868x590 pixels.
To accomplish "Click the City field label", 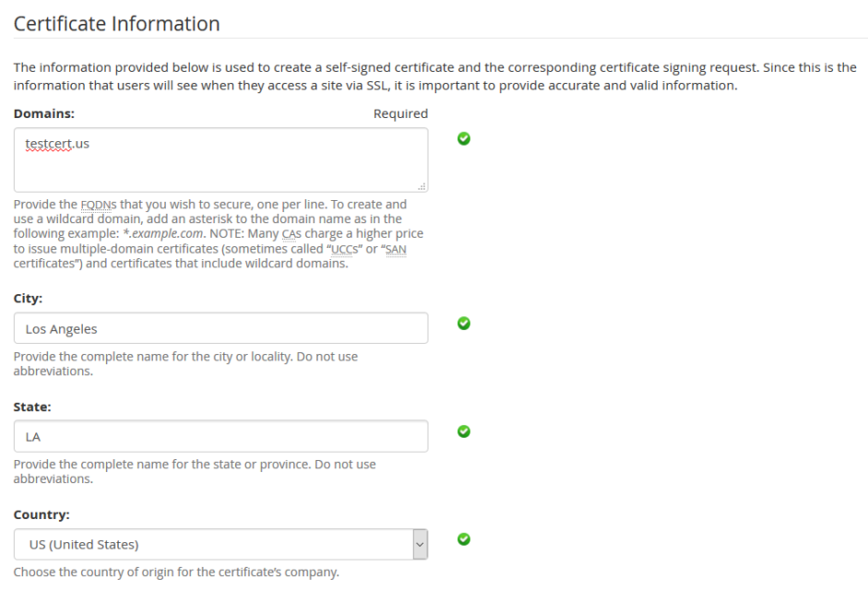I will [x=28, y=299].
